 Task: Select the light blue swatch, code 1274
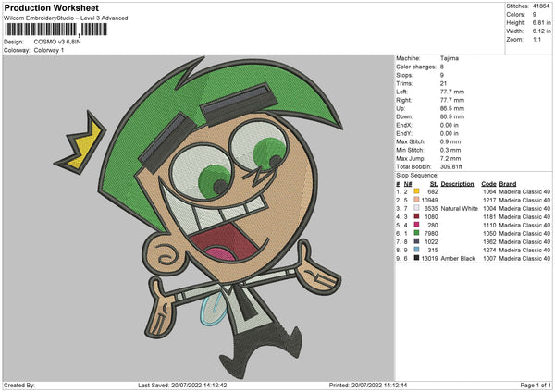tap(417, 250)
